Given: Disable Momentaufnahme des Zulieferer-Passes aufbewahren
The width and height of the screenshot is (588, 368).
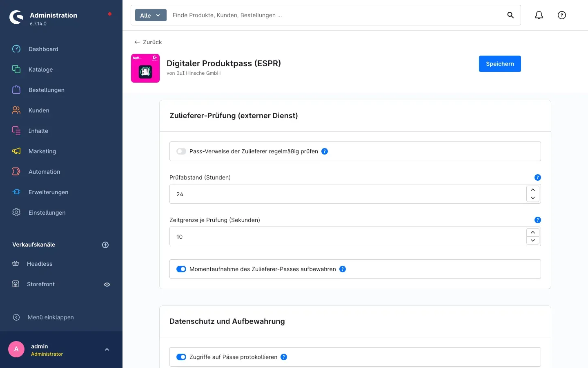Looking at the screenshot, I should tap(181, 269).
